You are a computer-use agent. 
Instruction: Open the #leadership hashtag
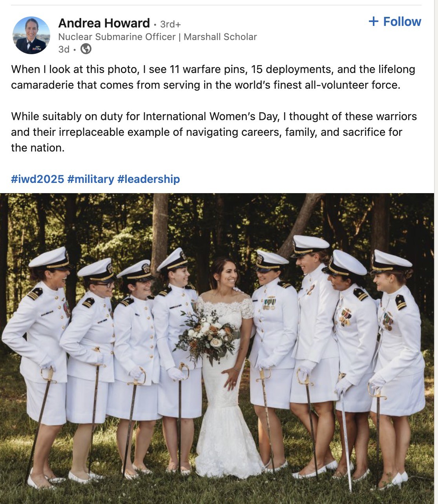[148, 179]
